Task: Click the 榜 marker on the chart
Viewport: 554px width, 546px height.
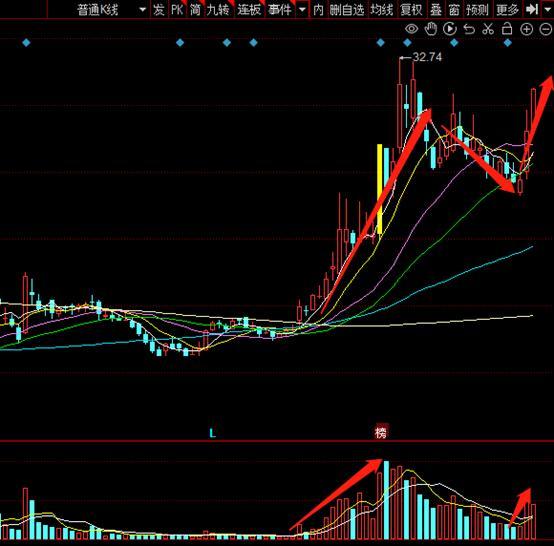Action: tap(381, 432)
